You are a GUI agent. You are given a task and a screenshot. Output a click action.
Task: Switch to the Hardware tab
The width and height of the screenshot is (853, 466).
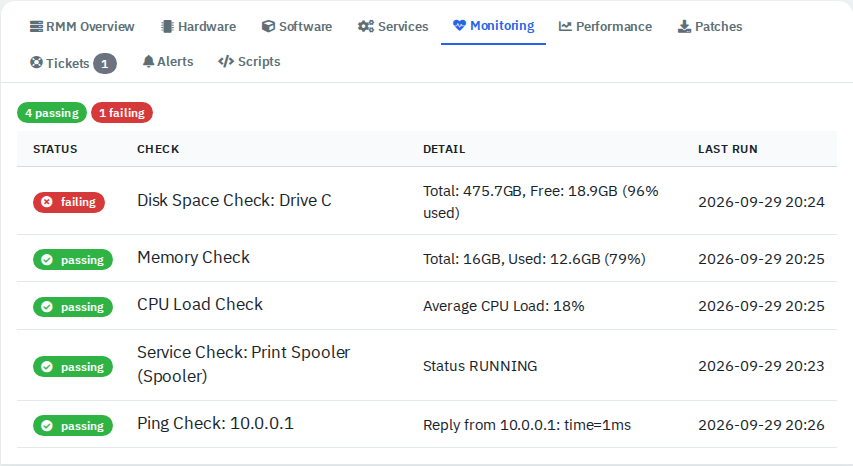tap(199, 26)
